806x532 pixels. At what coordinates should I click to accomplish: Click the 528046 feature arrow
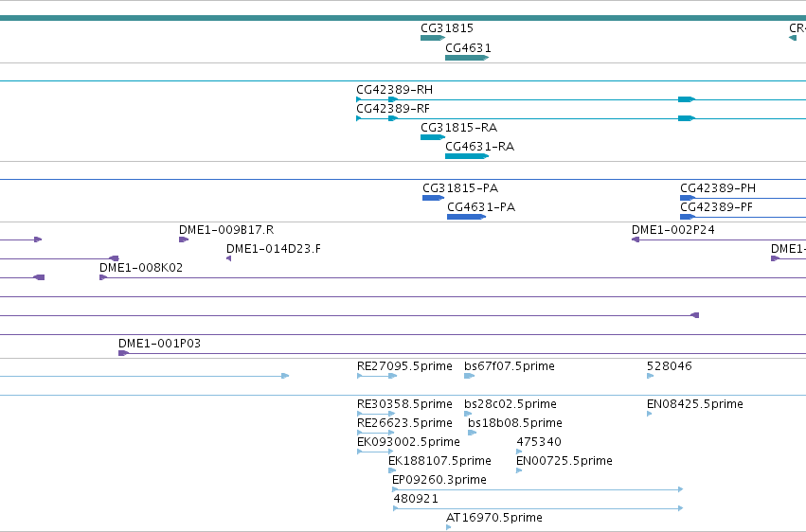tap(651, 376)
